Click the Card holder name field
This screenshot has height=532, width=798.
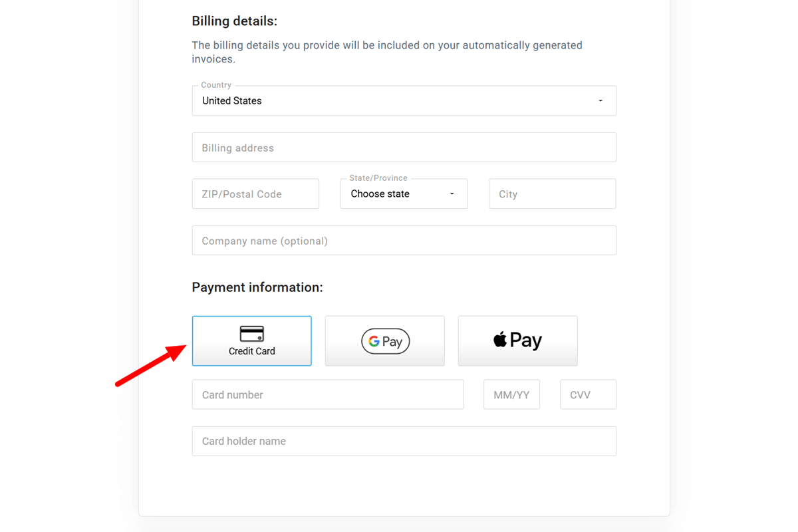pyautogui.click(x=404, y=441)
